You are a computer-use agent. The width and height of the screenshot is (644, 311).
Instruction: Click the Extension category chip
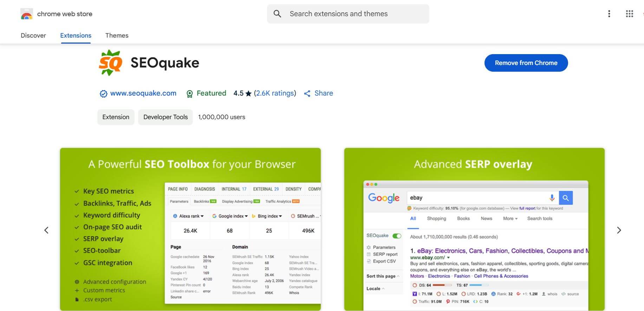116,117
